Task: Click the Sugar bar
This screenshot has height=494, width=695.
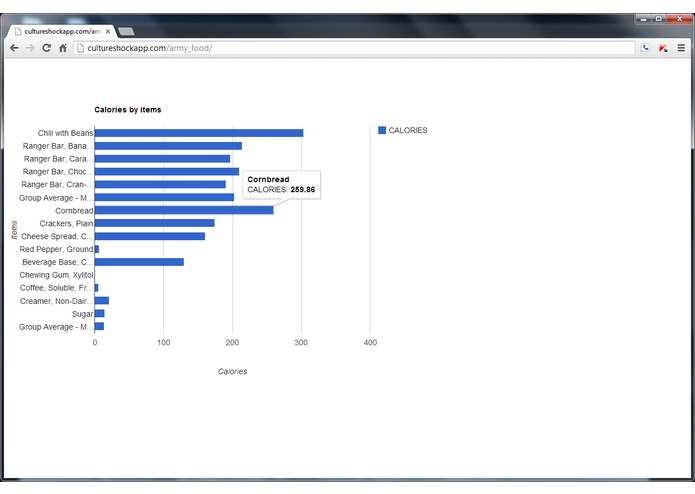Action: click(x=100, y=314)
